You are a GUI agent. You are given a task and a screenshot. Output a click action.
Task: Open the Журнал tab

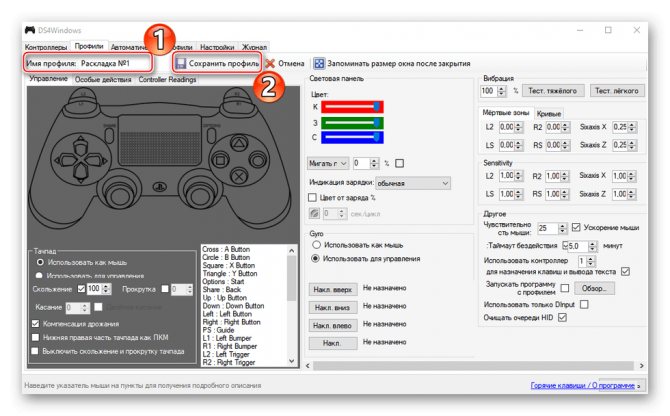[254, 47]
